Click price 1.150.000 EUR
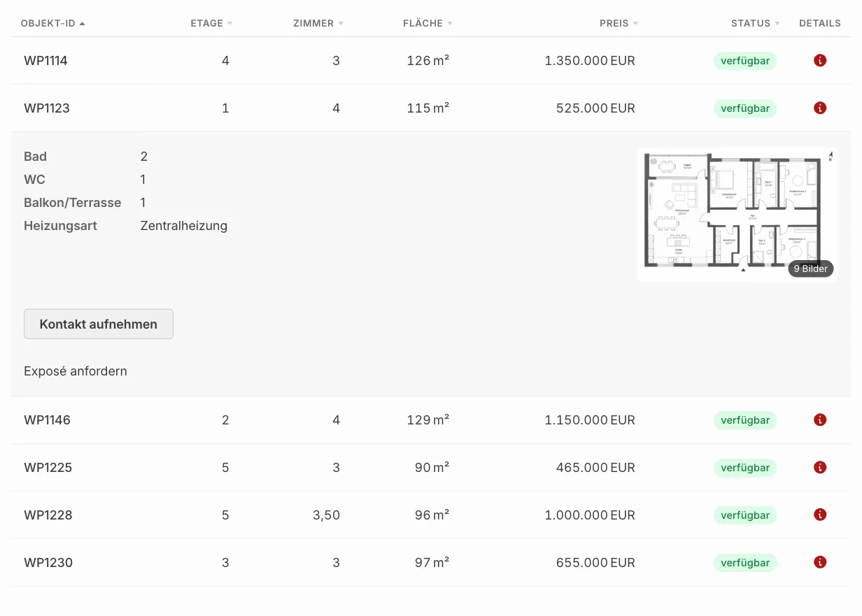The image size is (862, 616). click(x=590, y=420)
